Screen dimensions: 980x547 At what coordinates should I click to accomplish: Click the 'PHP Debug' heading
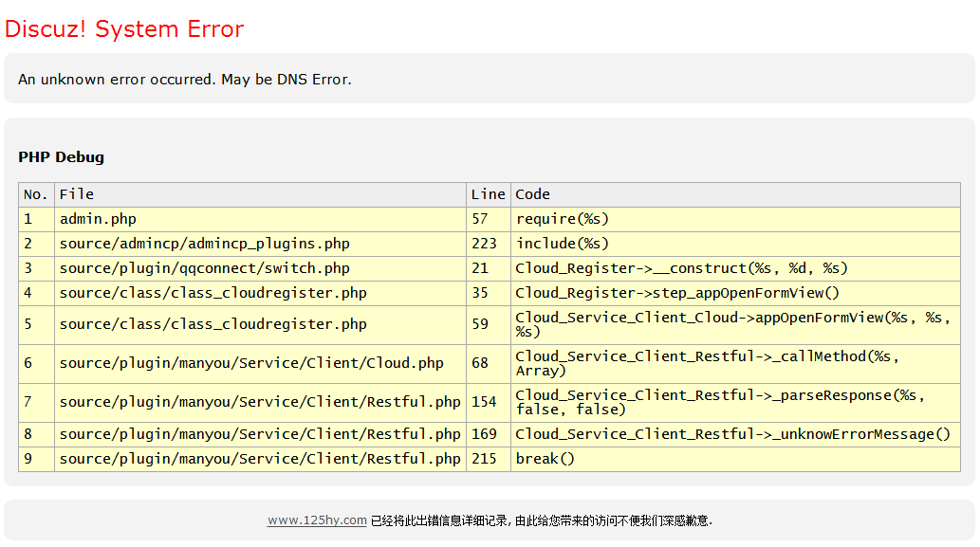62,156
